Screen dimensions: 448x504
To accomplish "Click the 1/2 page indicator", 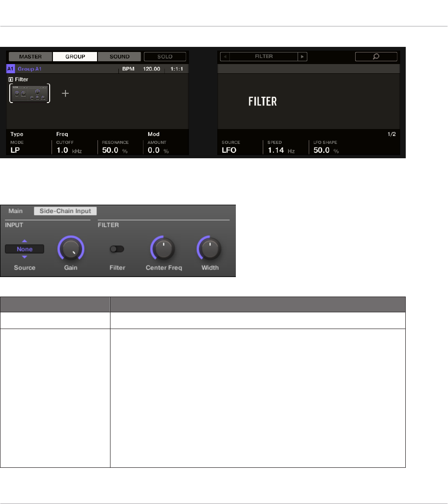I will pos(391,134).
